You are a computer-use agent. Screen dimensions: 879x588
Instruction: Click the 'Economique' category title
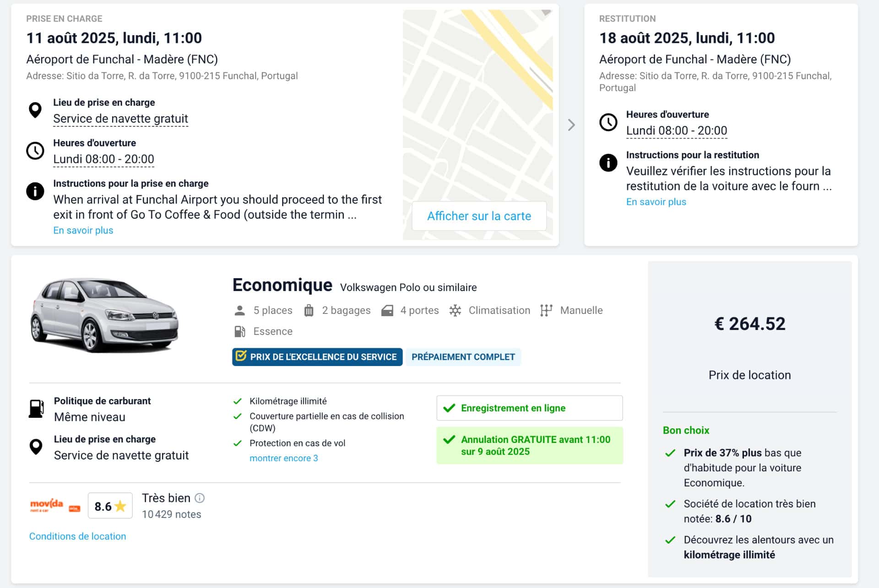pyautogui.click(x=282, y=285)
